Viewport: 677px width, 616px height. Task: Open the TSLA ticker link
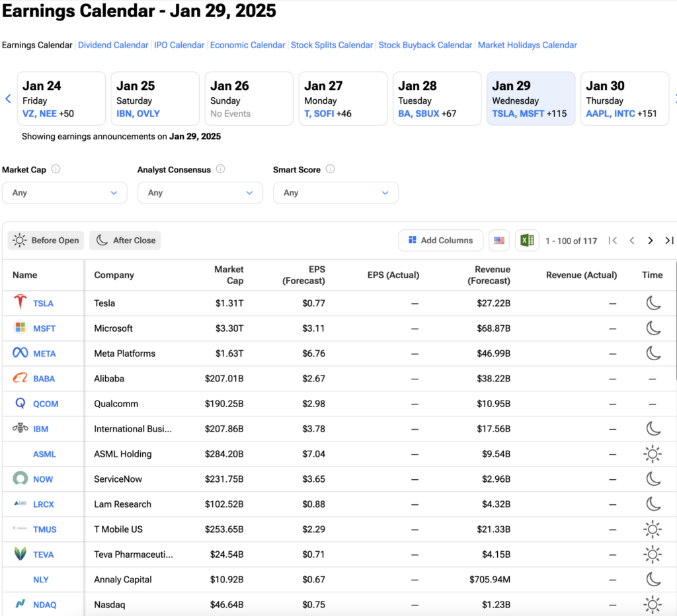(x=43, y=303)
